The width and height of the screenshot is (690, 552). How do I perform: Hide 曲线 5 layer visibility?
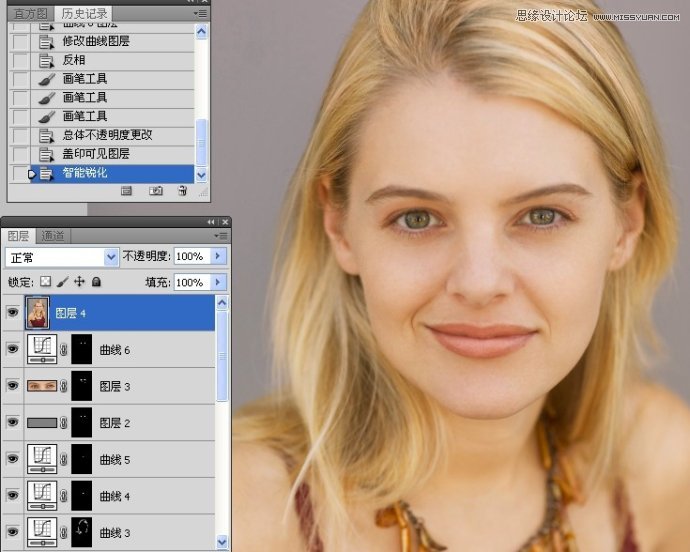coord(13,459)
